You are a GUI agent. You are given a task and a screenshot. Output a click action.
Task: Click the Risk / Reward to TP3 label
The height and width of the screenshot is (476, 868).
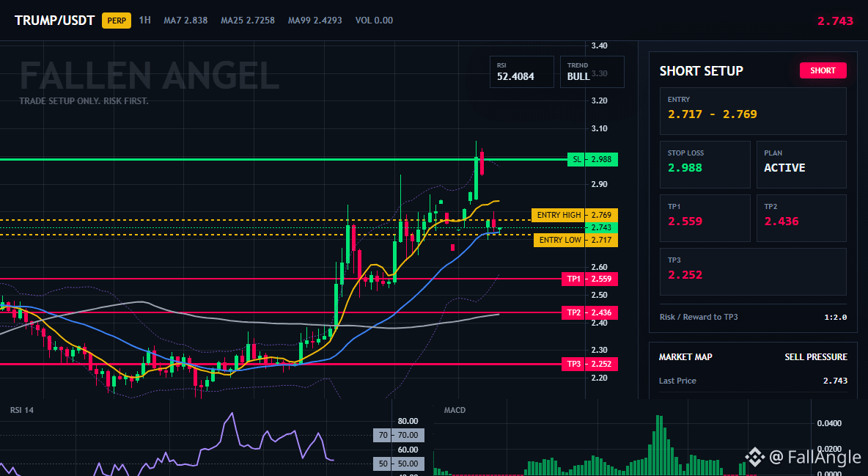(699, 317)
